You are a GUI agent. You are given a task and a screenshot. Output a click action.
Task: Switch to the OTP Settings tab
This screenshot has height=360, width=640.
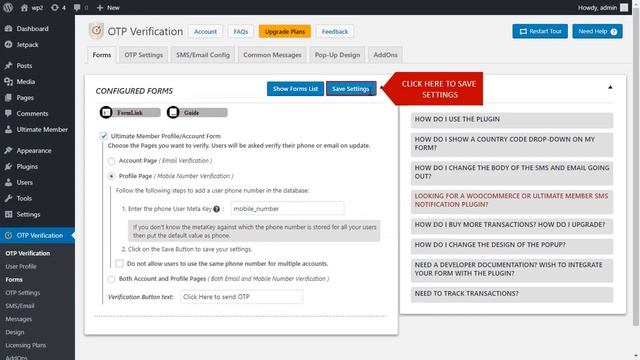point(144,55)
